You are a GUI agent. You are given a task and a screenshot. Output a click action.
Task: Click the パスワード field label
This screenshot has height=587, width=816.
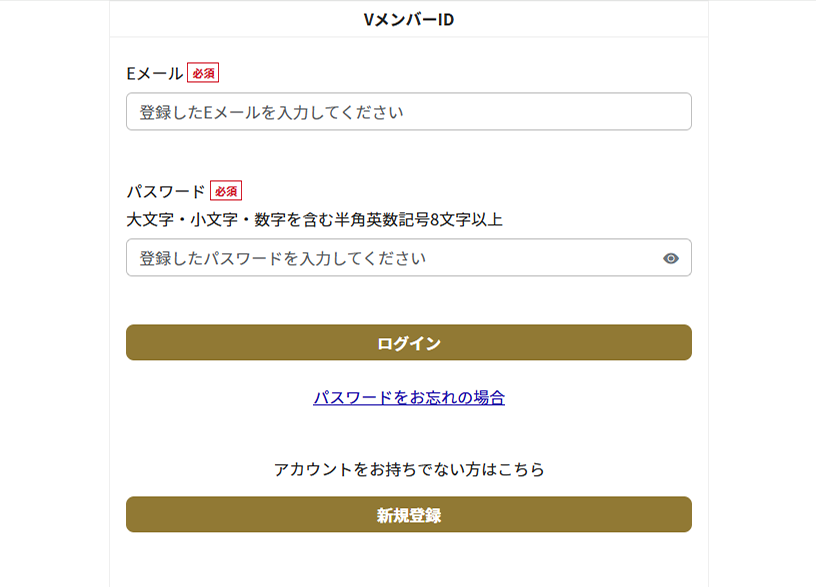[166, 191]
